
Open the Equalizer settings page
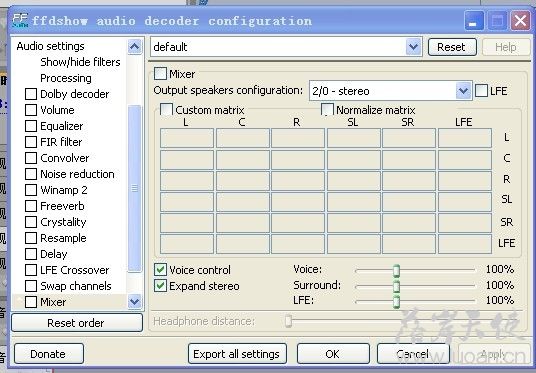pyautogui.click(x=62, y=126)
